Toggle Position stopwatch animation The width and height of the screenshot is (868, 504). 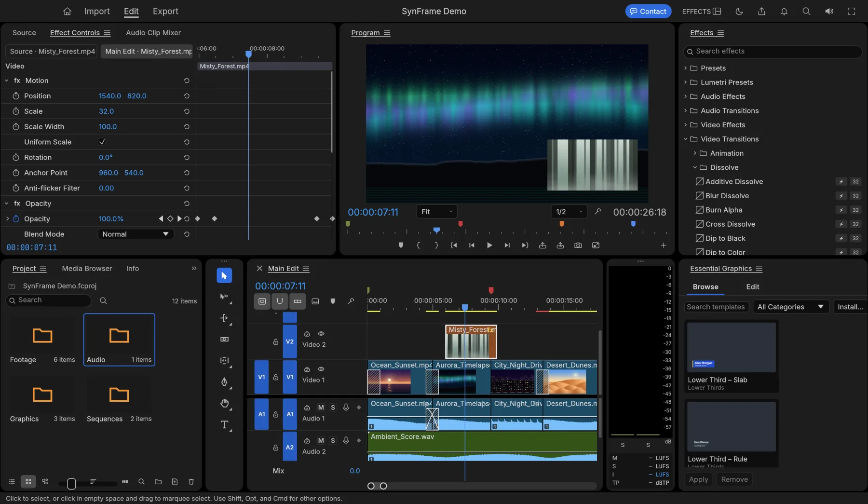click(16, 96)
